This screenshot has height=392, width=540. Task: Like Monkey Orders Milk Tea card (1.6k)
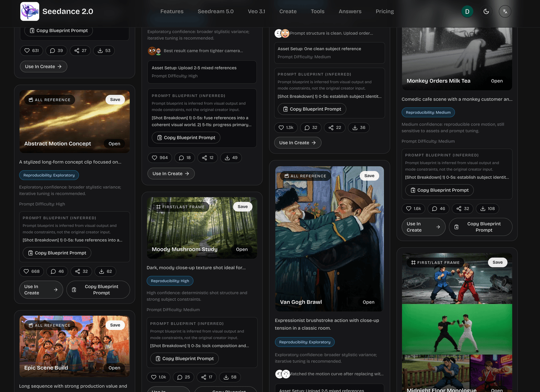point(414,208)
